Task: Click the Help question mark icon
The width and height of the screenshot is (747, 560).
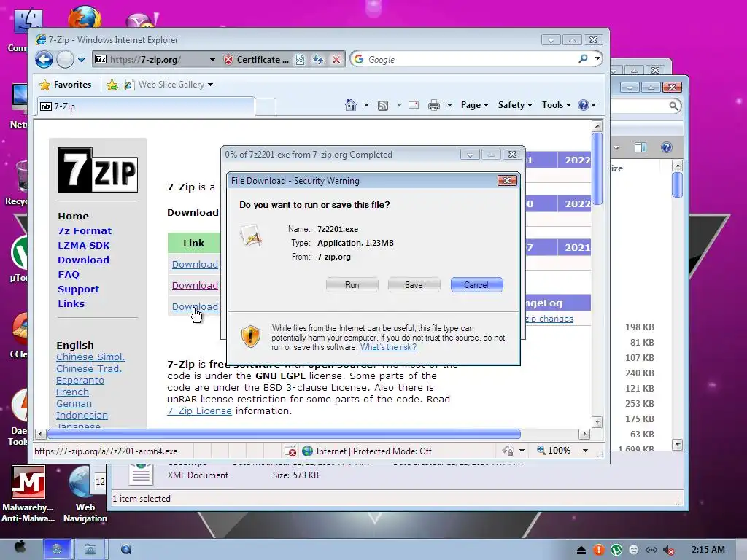Action: coord(584,105)
